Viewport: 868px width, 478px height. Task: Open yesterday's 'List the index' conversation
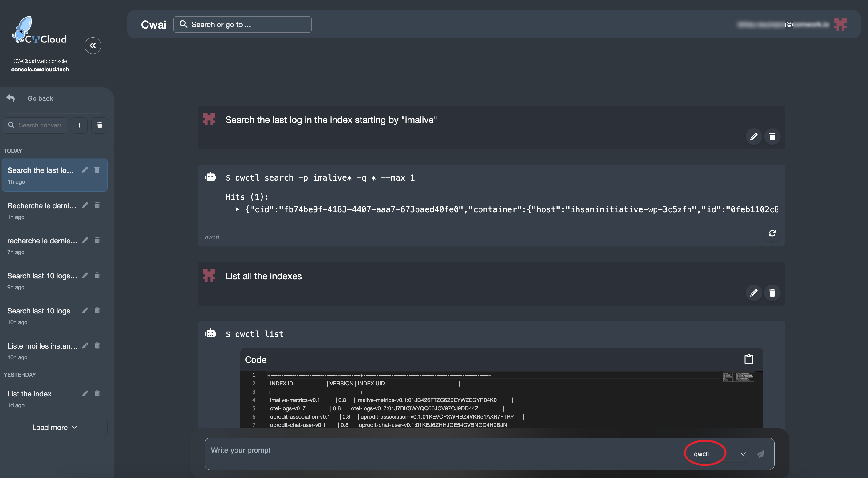(x=55, y=399)
